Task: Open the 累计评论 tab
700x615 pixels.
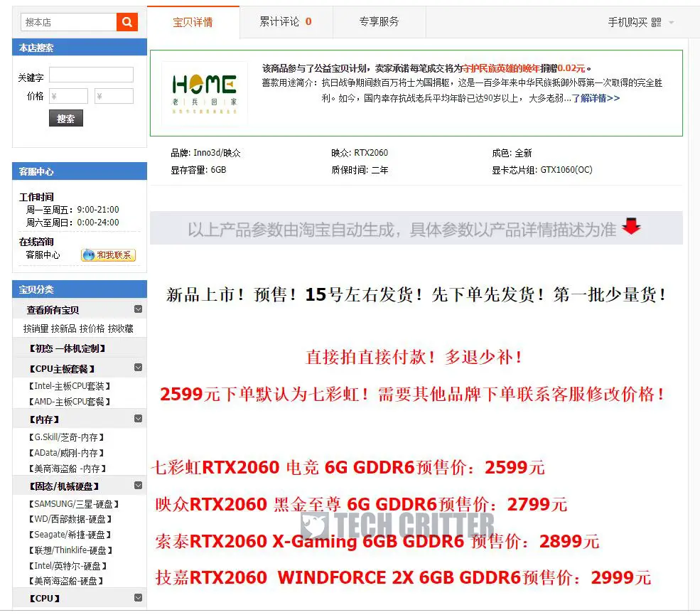Action: point(286,21)
